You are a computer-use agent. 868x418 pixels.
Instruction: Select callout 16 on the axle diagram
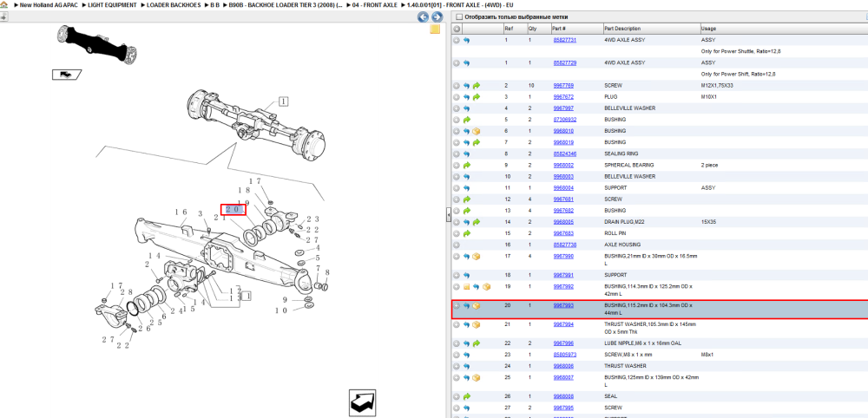[181, 212]
